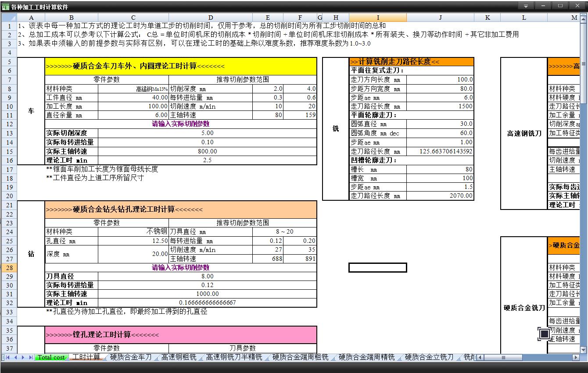This screenshot has height=373, width=588.
Task: Jump to the last sheet tab arrow
Action: pos(31,357)
